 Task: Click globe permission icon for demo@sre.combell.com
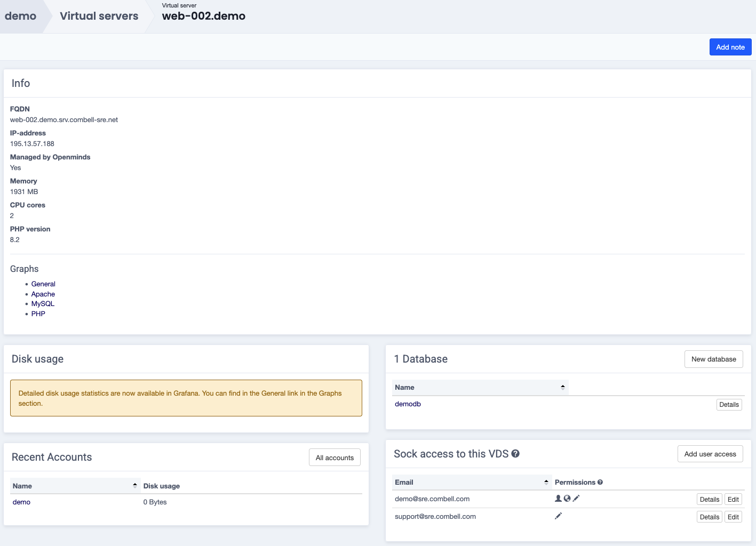[x=567, y=499]
